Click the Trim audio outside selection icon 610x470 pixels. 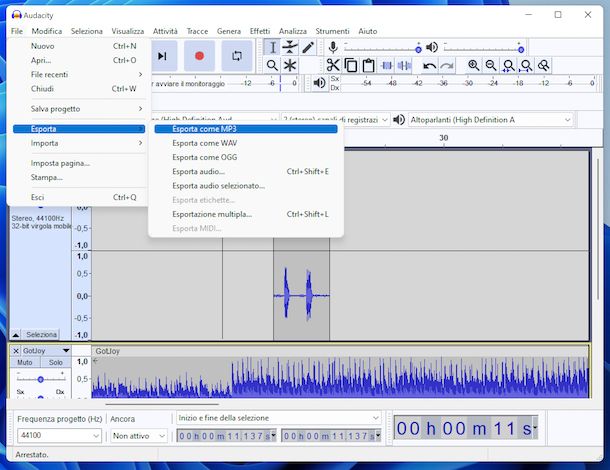pyautogui.click(x=386, y=65)
